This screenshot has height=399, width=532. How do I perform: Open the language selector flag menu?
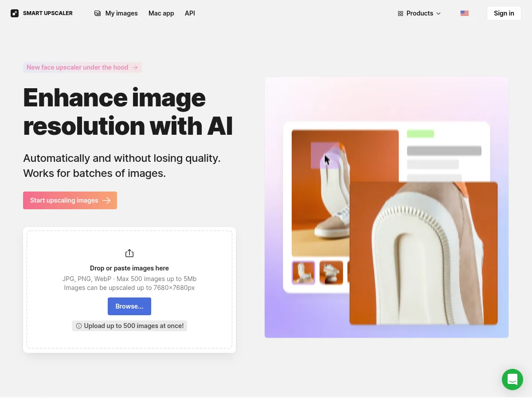coord(465,13)
